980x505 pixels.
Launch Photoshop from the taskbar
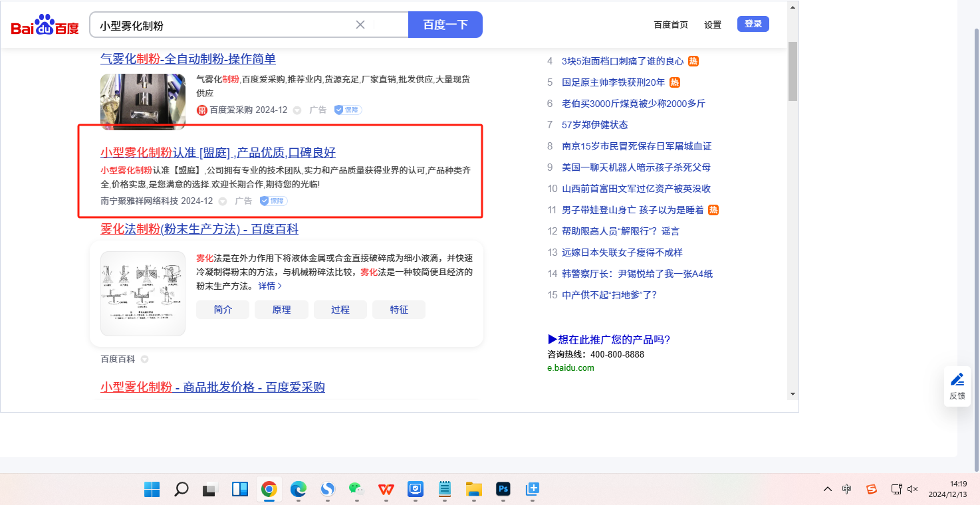pyautogui.click(x=503, y=490)
